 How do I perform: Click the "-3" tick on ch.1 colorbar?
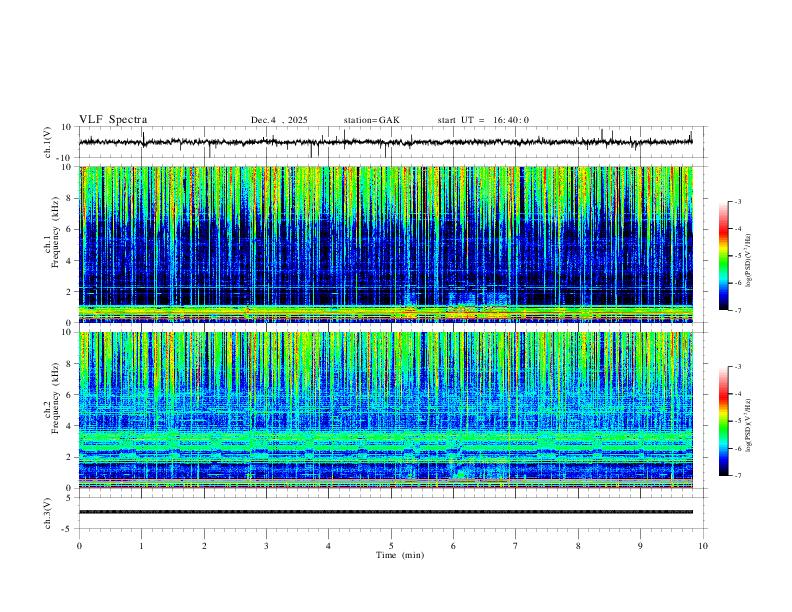(x=738, y=201)
